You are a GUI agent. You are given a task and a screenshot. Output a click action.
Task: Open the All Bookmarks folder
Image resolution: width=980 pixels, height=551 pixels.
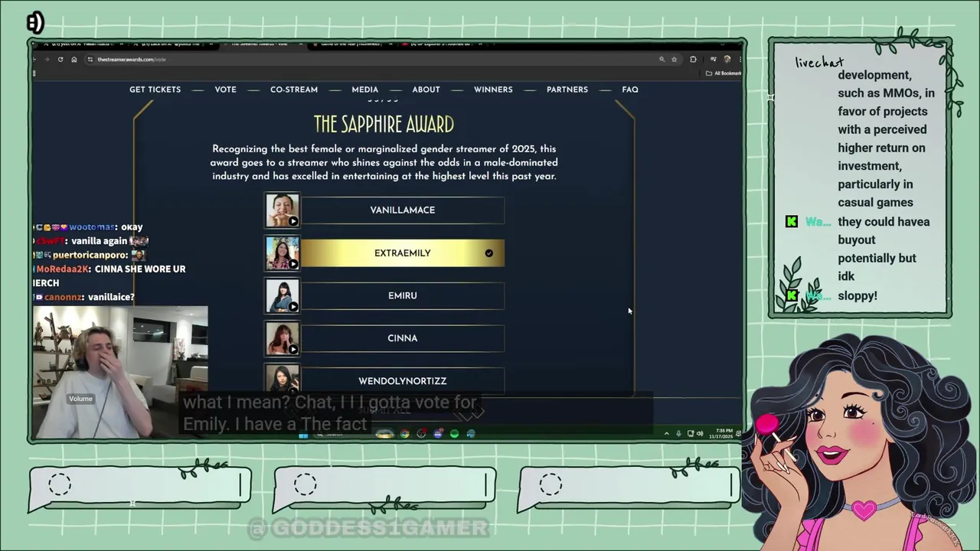click(x=724, y=73)
